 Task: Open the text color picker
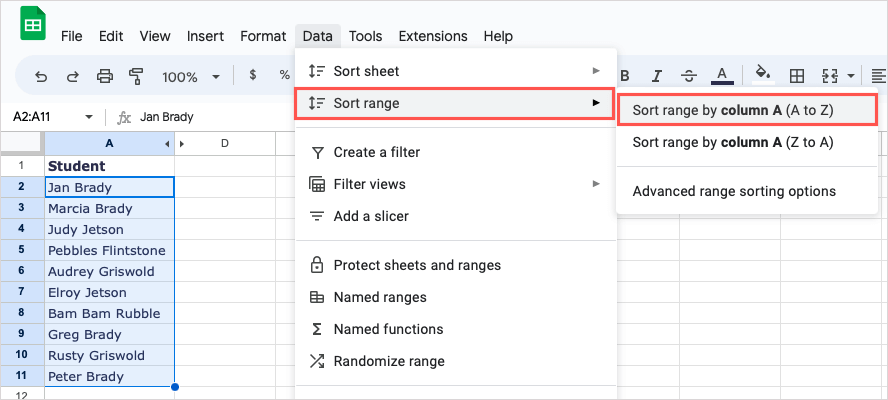coord(721,75)
